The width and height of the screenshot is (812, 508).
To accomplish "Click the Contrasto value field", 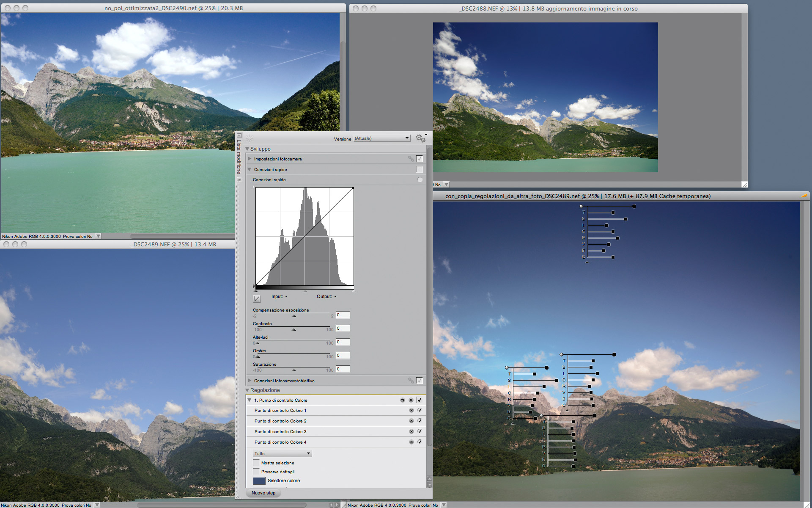I will [x=343, y=329].
